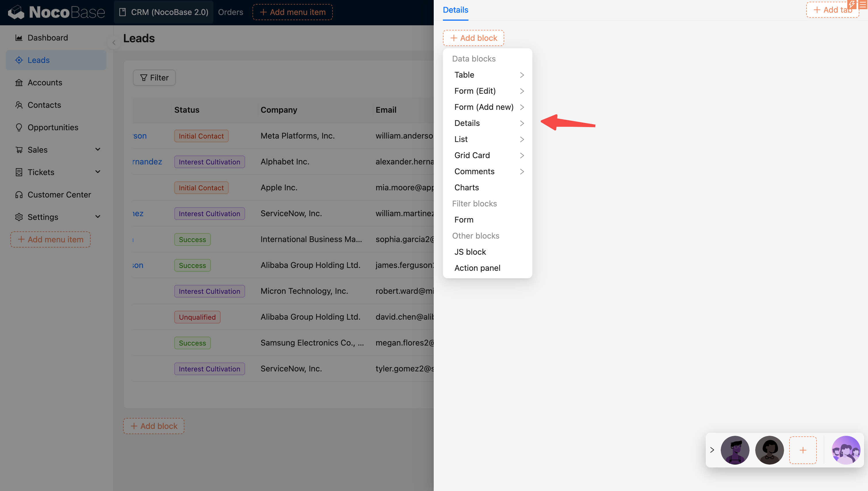The width and height of the screenshot is (868, 491).
Task: Collapse the sidebar with arrow handle
Action: (114, 43)
